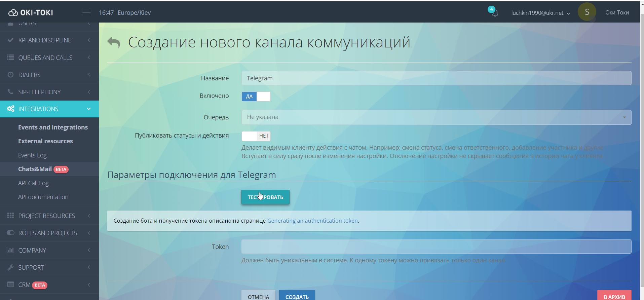This screenshot has width=644, height=300.
Task: Expand the SUPPORT menu section
Action: tap(49, 267)
